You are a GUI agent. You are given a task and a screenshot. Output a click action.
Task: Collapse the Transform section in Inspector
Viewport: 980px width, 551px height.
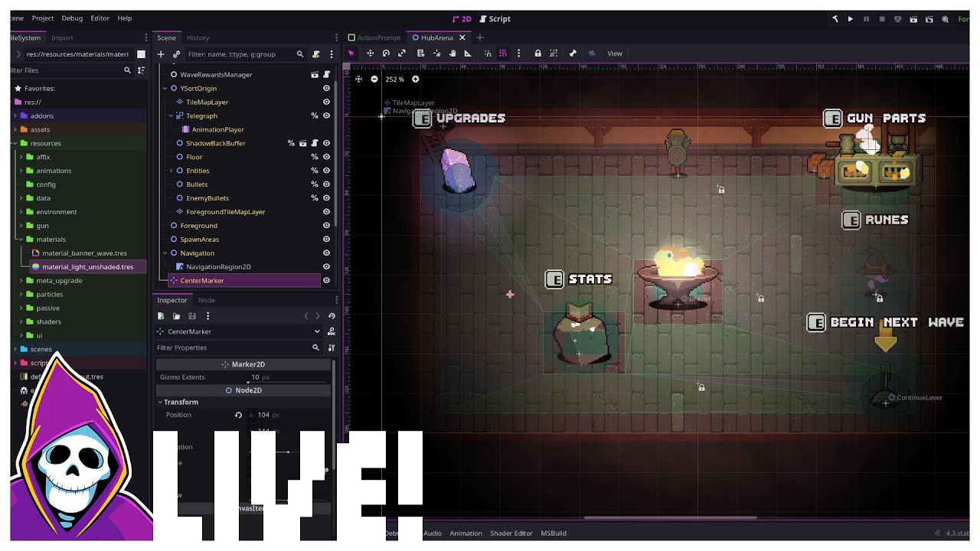tap(161, 402)
